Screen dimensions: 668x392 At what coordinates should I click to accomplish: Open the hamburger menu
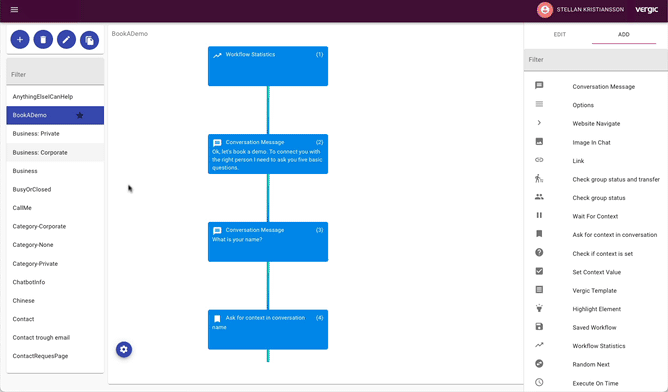click(x=14, y=9)
